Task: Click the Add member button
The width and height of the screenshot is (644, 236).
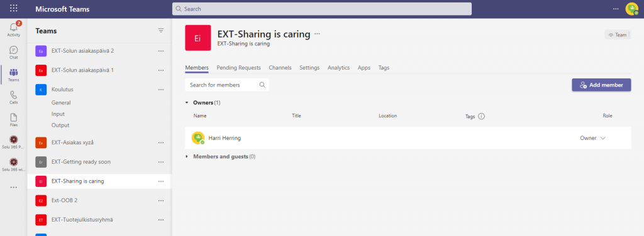Action: click(601, 85)
